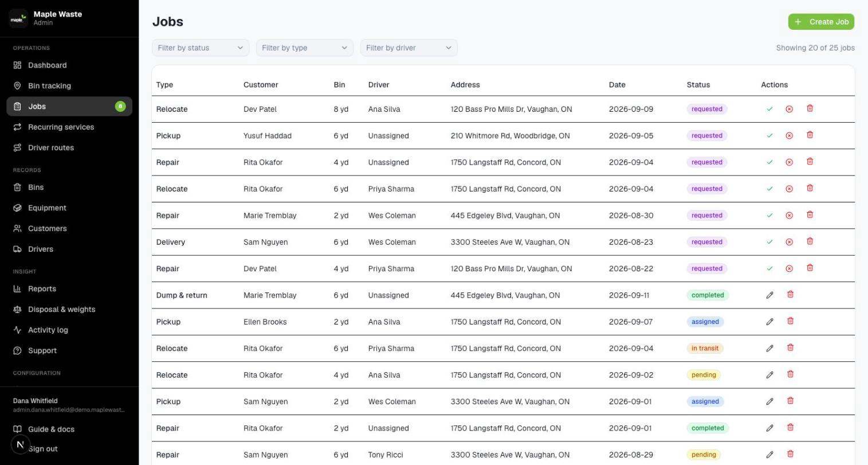Click the round N badge button
Image resolution: width=868 pixels, height=465 pixels.
[20, 444]
